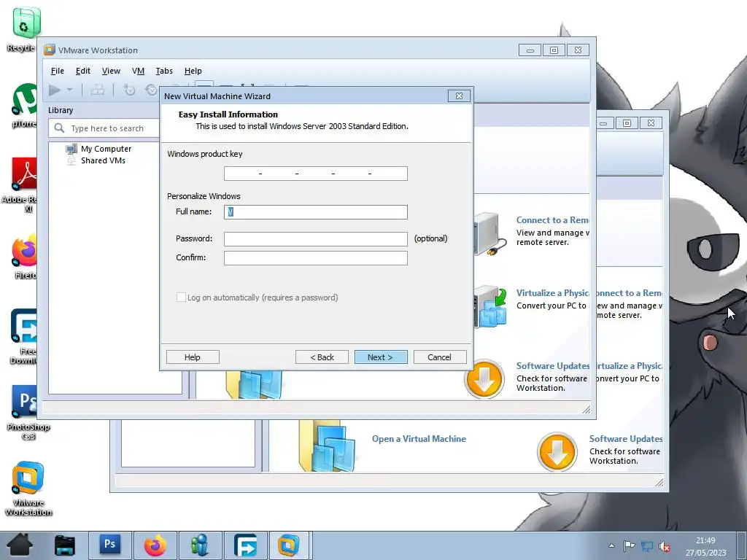The width and height of the screenshot is (747, 560).
Task: Proceed with the Next button
Action: click(381, 357)
